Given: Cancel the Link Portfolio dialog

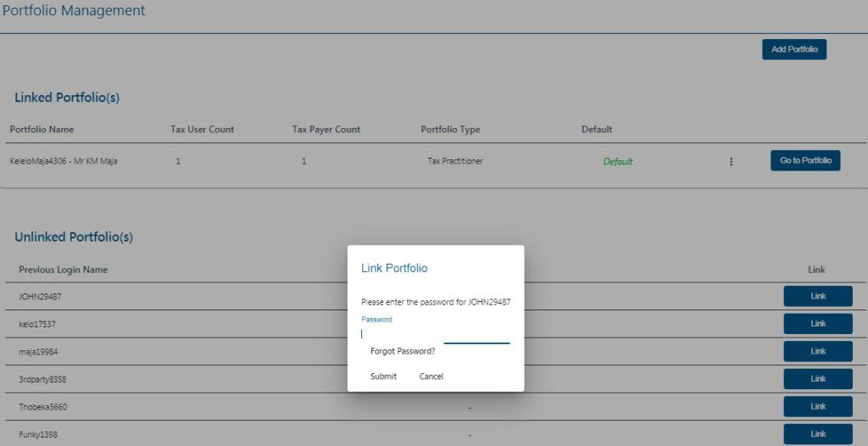Looking at the screenshot, I should [x=431, y=376].
